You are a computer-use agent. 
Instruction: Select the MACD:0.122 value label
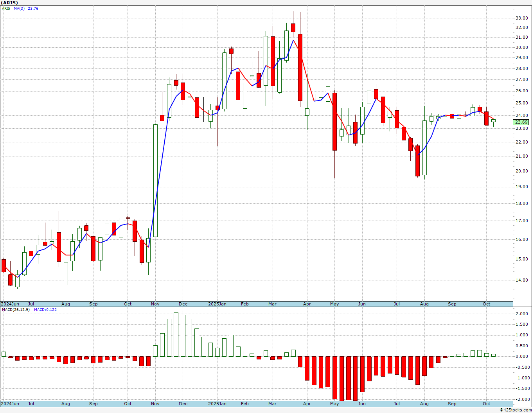[45, 310]
